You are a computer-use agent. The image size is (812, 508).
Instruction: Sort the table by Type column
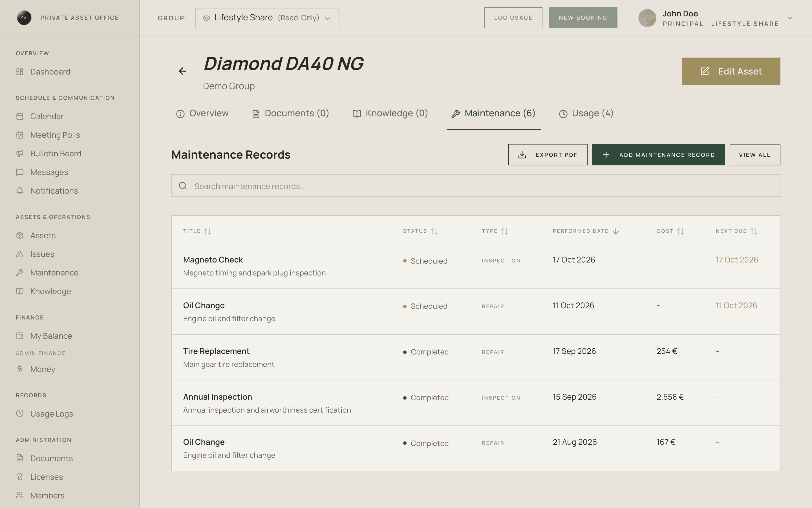point(495,231)
